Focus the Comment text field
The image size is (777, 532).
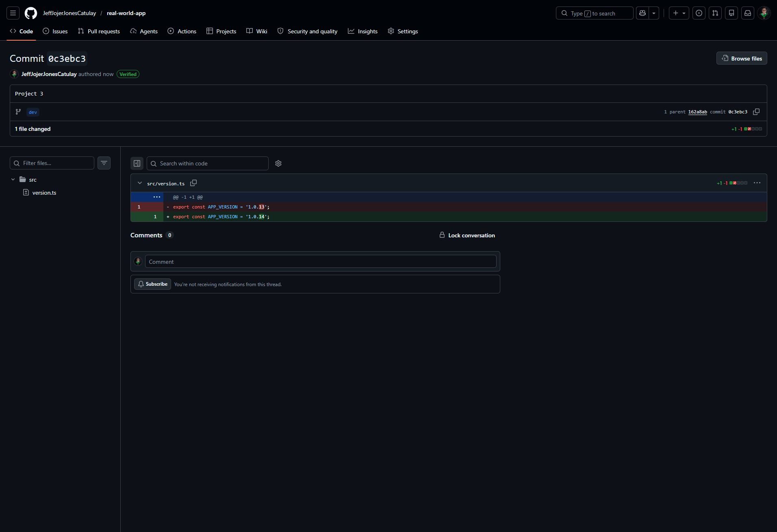pos(321,261)
